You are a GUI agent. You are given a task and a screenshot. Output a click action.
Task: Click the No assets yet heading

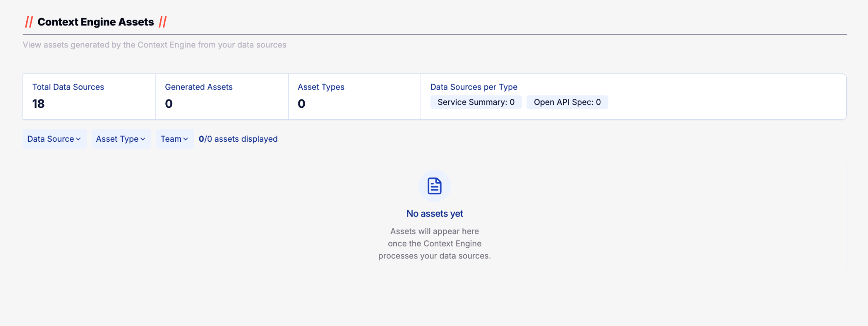pos(434,214)
